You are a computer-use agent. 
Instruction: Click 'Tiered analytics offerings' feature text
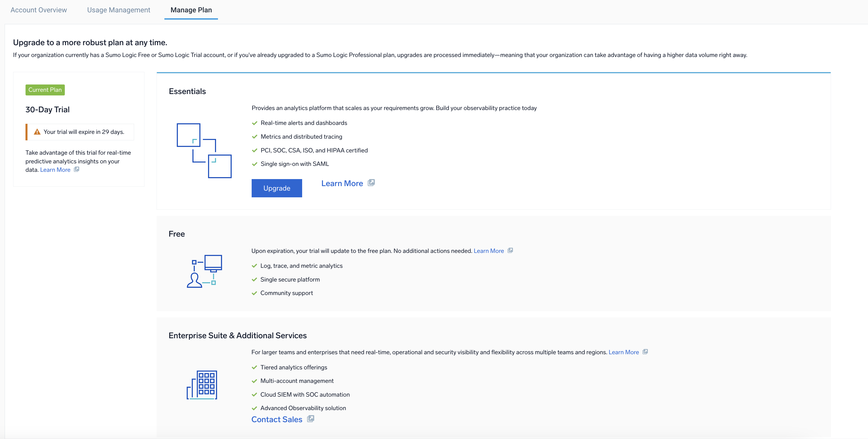[293, 367]
